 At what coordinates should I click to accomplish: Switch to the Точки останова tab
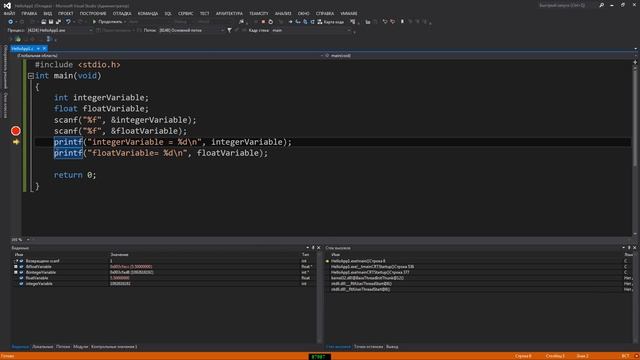(x=369, y=347)
